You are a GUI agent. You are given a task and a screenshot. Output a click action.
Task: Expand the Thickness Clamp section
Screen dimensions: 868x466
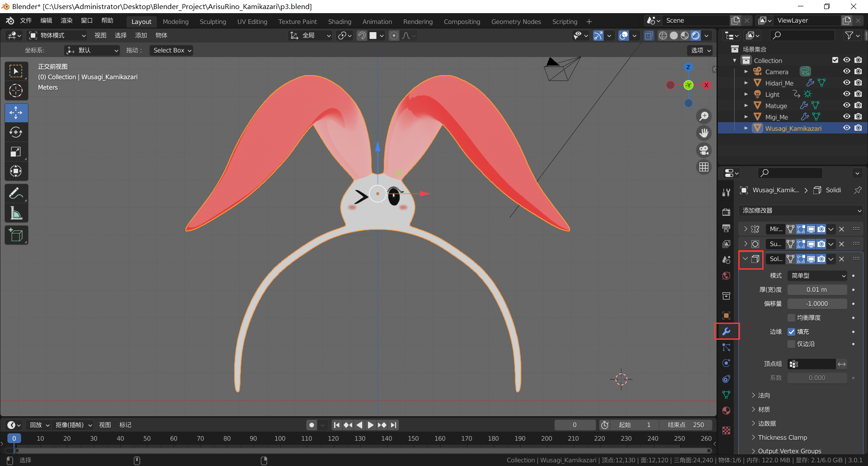click(782, 437)
